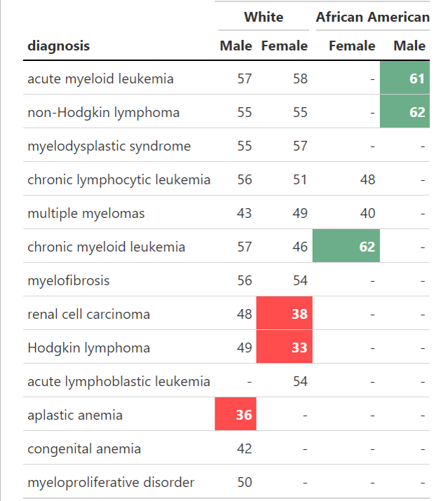Select the myeloproliferative disorder row label
The height and width of the screenshot is (501, 448).
[x=111, y=482]
